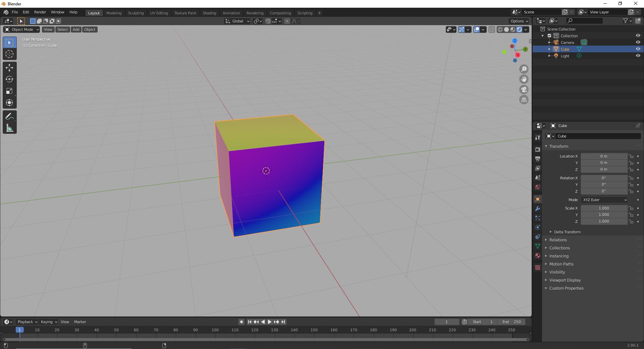Open the Render menu

[x=40, y=12]
